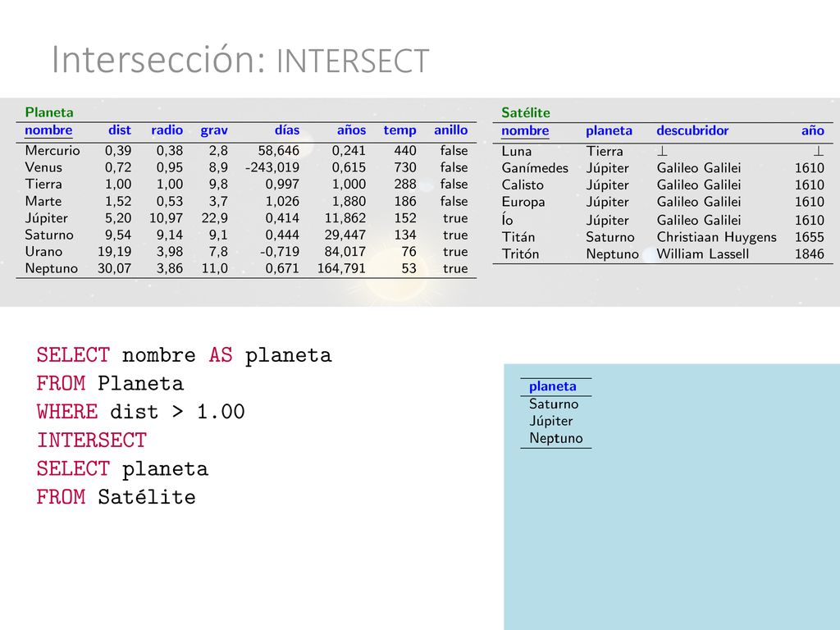Select 'Ío' in the Satélite table
This screenshot has width=840, height=630.
point(507,220)
